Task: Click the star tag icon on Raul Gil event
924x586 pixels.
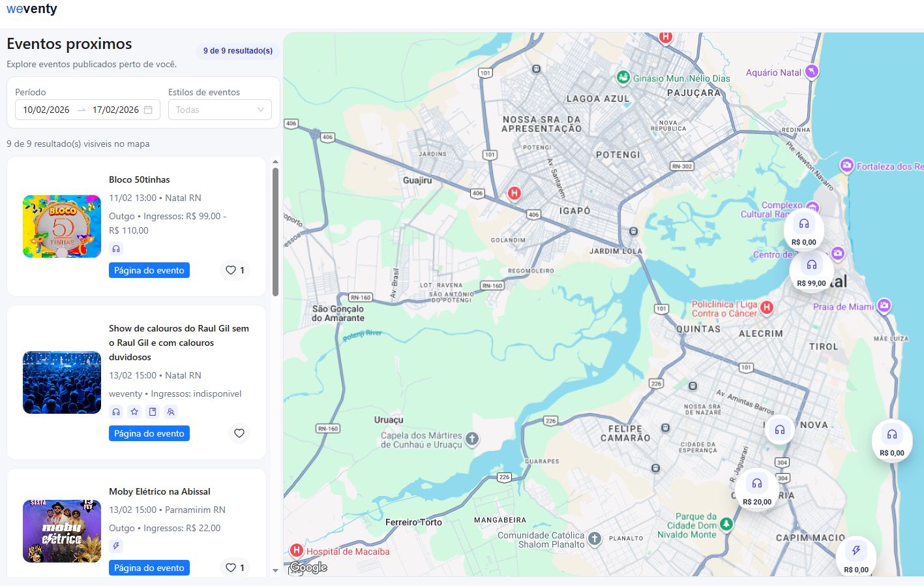Action: [x=134, y=412]
